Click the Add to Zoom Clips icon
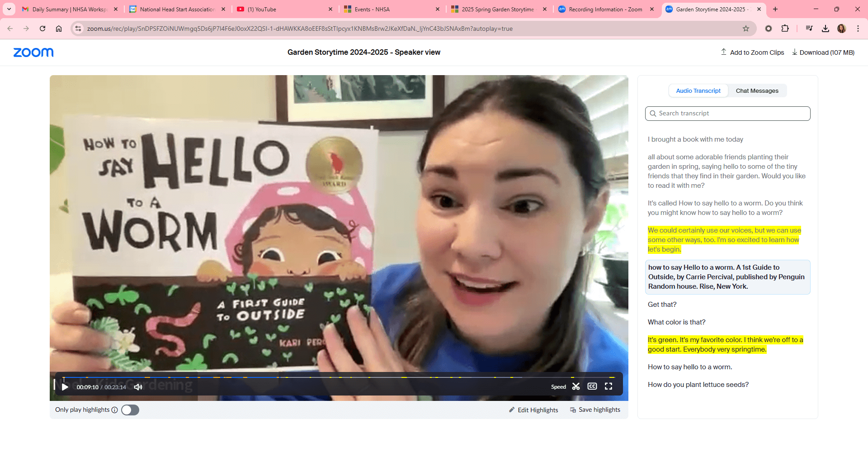Viewport: 868px width, 467px height. tap(723, 52)
